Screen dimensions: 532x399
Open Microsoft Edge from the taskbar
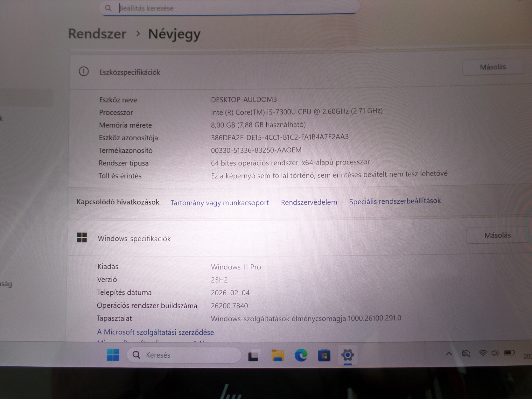point(301,355)
